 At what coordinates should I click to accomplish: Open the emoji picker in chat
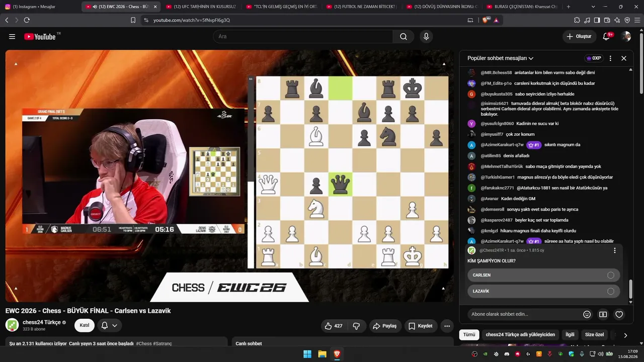coord(587,314)
